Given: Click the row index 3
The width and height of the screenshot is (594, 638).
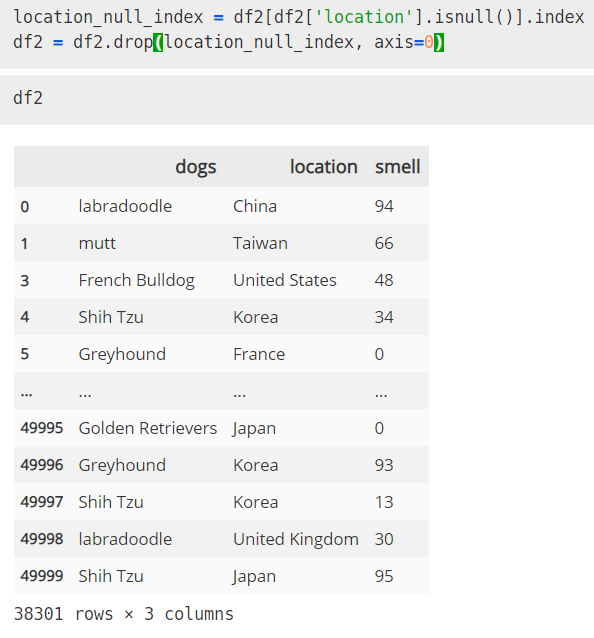Looking at the screenshot, I should tap(25, 280).
